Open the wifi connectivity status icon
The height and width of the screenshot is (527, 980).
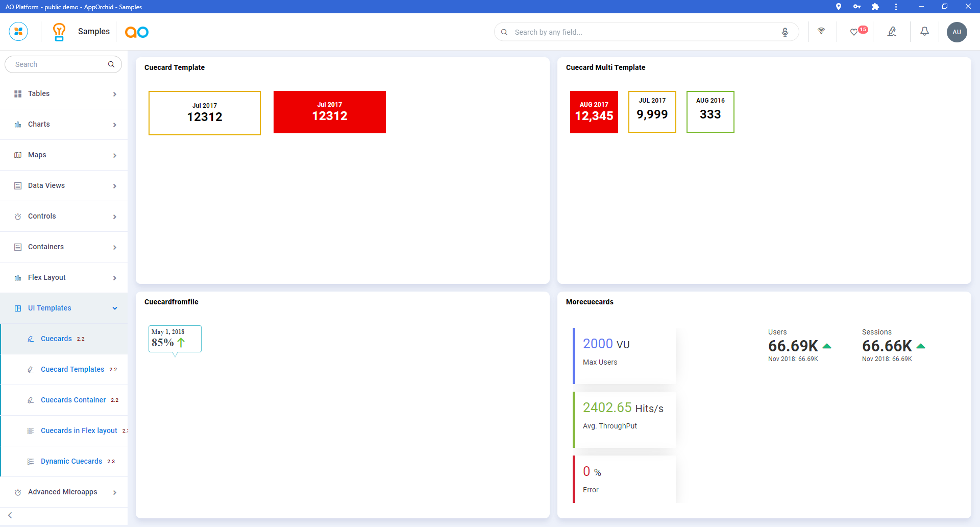tap(821, 31)
